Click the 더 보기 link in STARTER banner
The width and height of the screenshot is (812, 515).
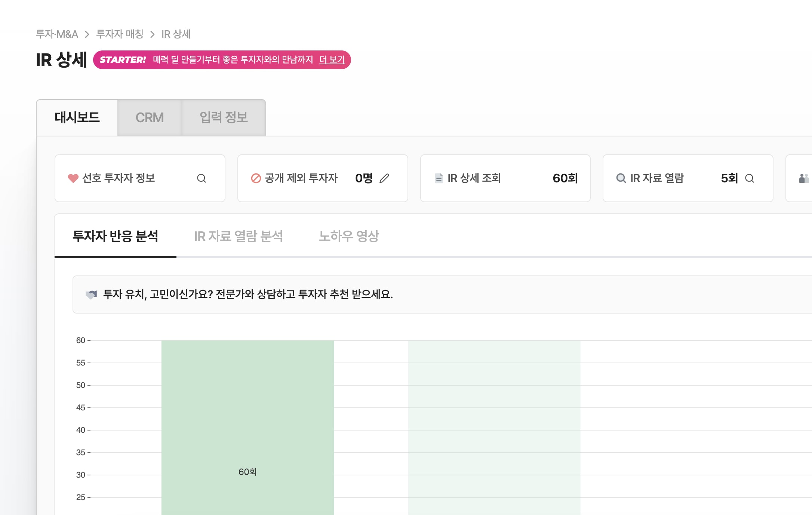(332, 60)
